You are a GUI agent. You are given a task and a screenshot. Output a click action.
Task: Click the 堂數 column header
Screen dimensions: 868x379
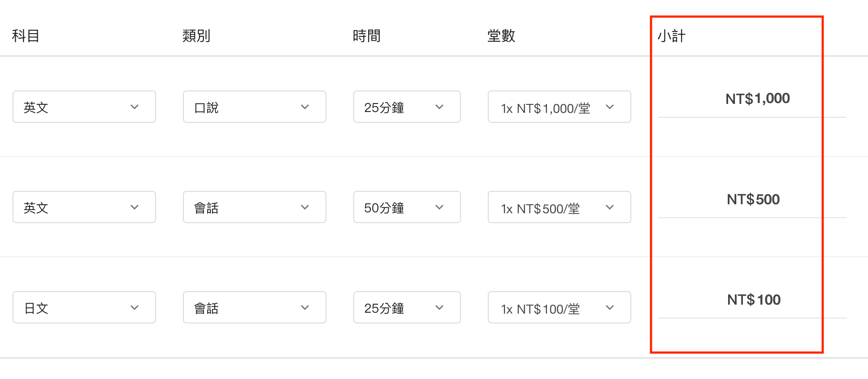pos(501,36)
